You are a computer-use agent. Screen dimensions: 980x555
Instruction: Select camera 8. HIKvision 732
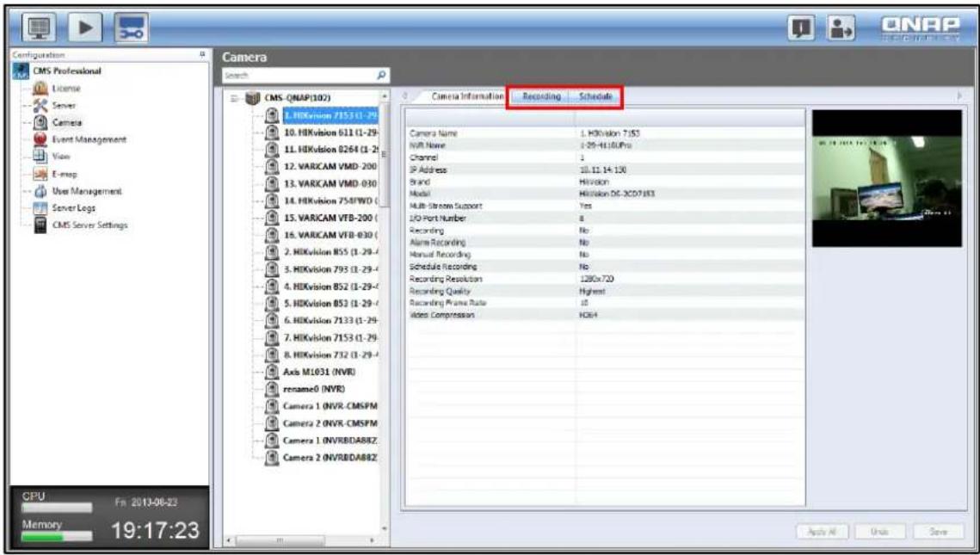click(x=330, y=355)
